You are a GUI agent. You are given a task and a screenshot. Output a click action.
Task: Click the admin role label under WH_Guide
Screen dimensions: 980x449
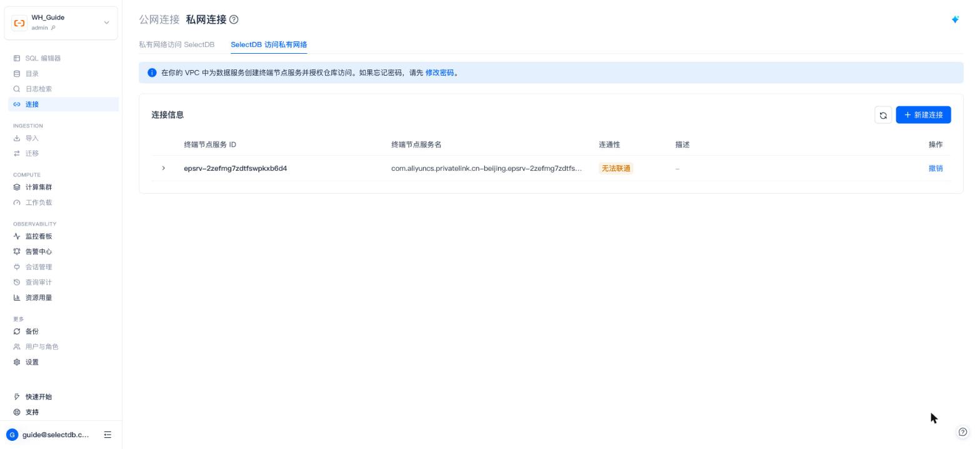coord(40,28)
